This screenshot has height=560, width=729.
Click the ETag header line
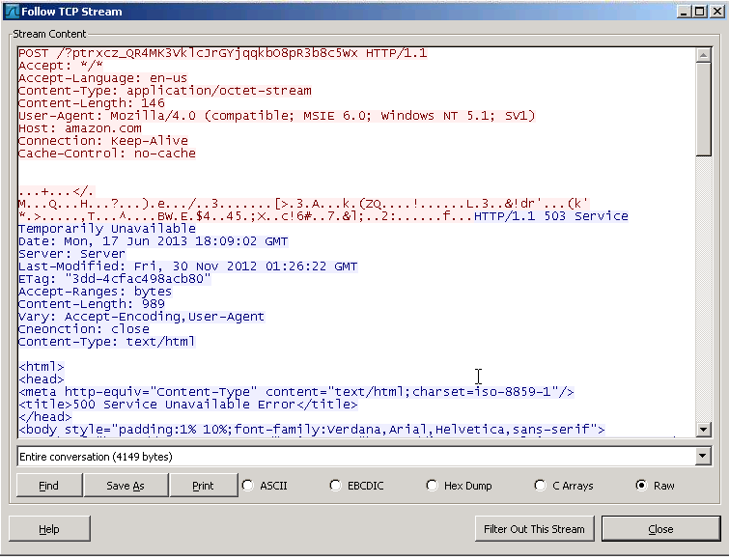[114, 279]
